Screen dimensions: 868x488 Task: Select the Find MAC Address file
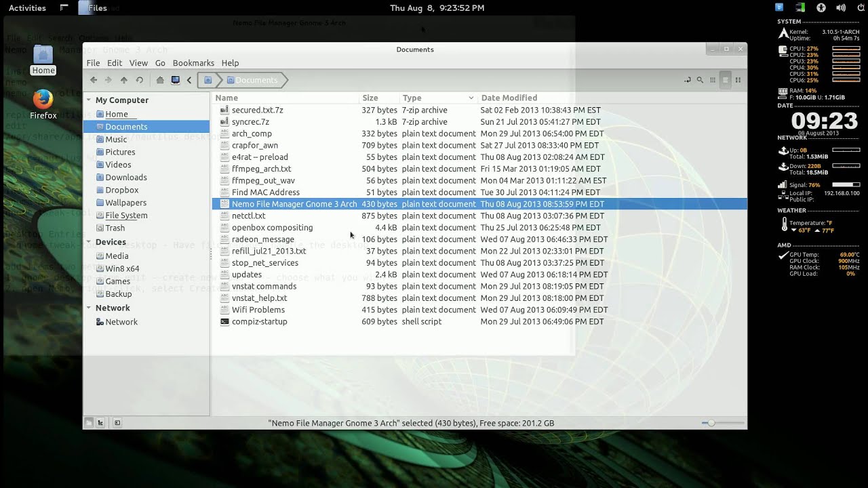click(265, 192)
